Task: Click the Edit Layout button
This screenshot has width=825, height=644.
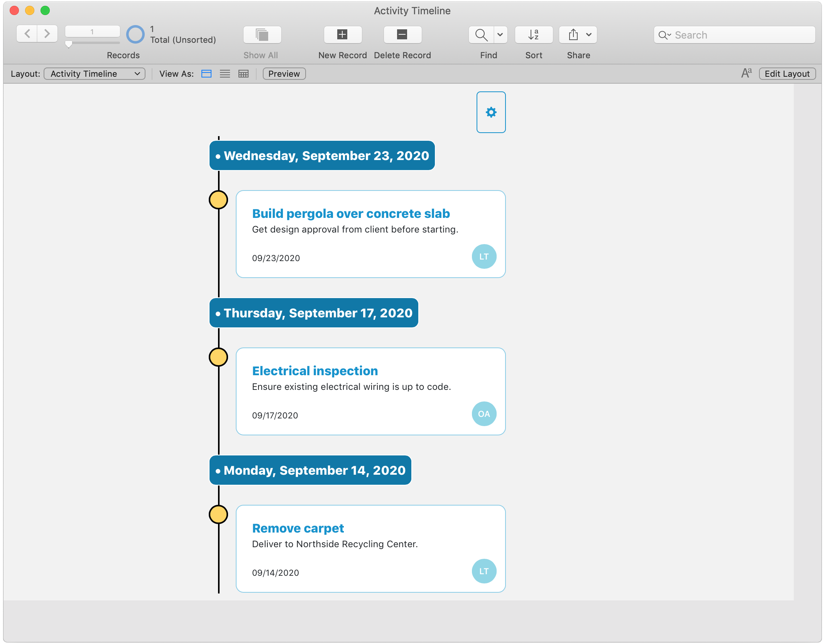Action: 787,74
